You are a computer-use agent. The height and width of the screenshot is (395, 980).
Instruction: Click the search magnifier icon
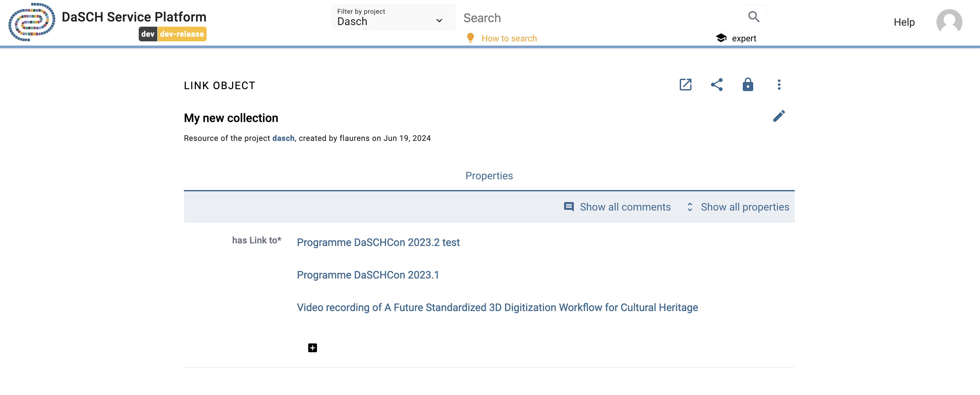(x=754, y=17)
